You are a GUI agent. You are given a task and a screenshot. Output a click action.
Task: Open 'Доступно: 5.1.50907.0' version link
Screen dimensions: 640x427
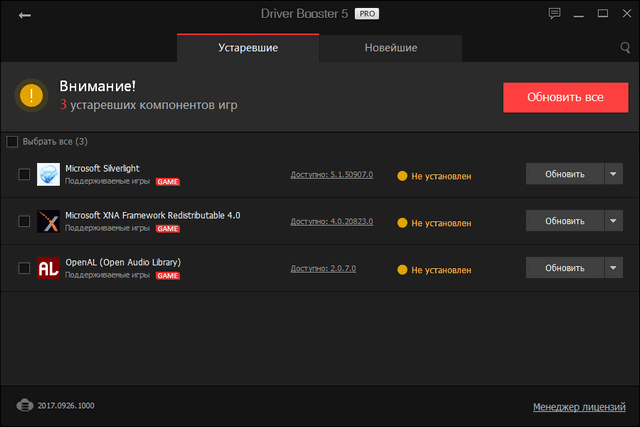click(x=332, y=175)
